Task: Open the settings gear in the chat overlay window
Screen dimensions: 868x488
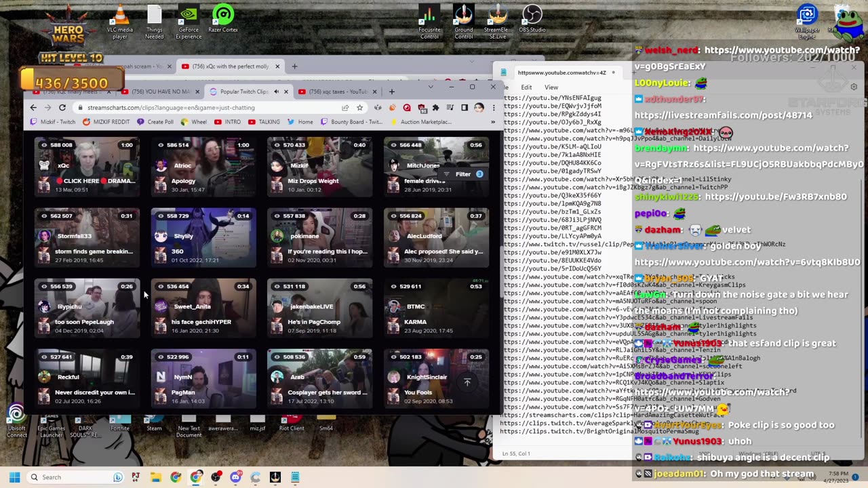Action: pyautogui.click(x=854, y=87)
